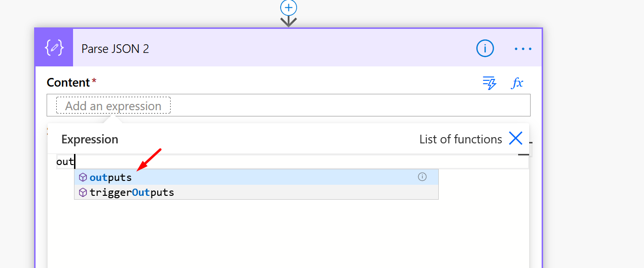Click the Add an expression token placeholder
The height and width of the screenshot is (268, 644).
pyautogui.click(x=113, y=106)
